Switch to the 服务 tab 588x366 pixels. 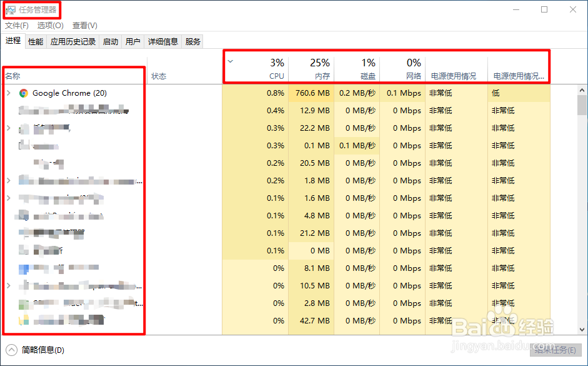(x=192, y=41)
